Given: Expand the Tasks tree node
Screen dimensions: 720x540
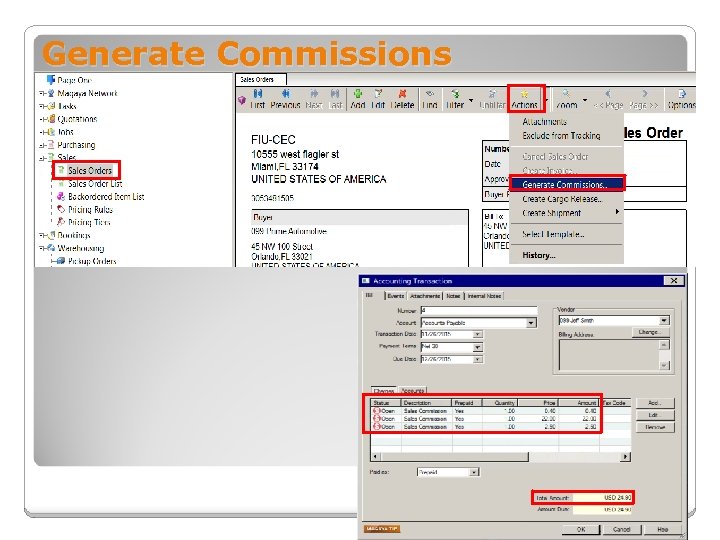Looking at the screenshot, I should (42, 106).
